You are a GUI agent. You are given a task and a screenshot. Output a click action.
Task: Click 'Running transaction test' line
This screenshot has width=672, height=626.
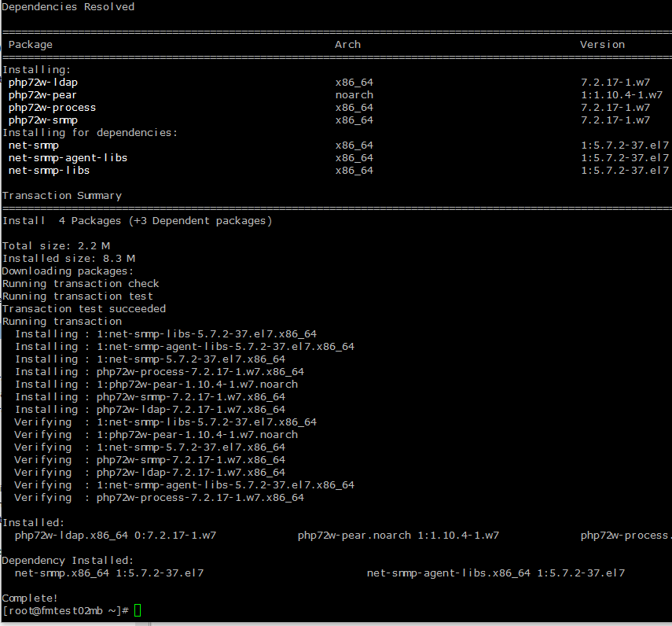point(78,296)
